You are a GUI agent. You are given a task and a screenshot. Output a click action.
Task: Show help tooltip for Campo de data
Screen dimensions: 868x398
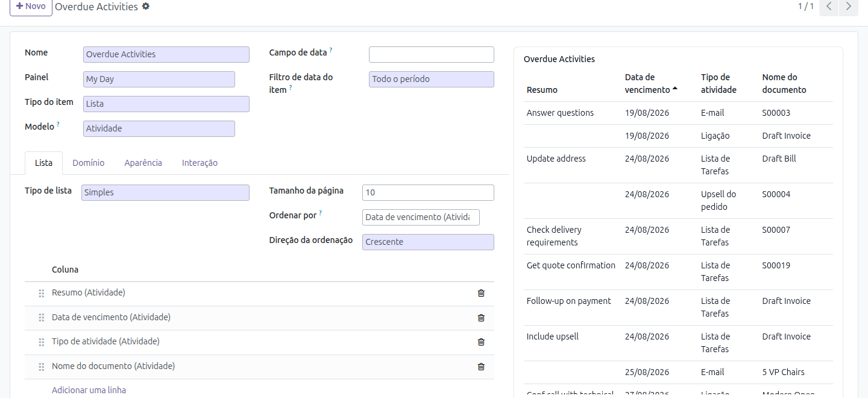[x=331, y=51]
